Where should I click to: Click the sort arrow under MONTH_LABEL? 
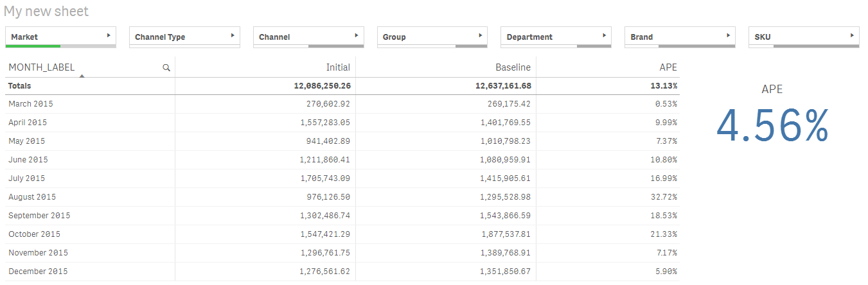(x=82, y=76)
